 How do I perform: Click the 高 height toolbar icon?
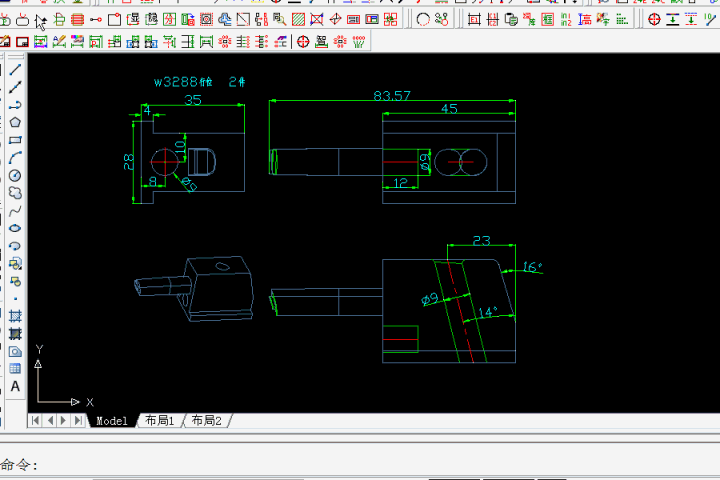pos(585,19)
